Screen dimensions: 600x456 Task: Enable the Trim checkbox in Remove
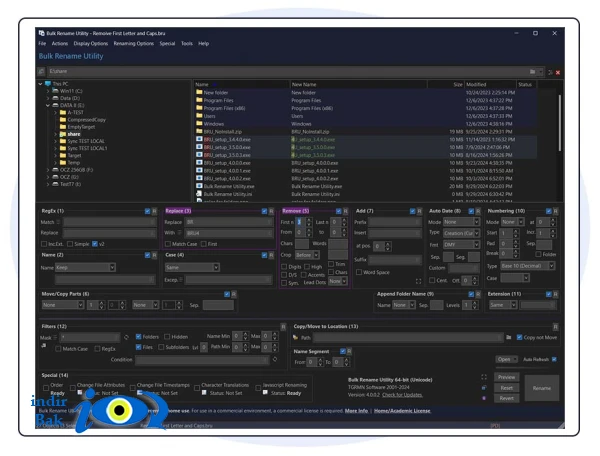(331, 264)
